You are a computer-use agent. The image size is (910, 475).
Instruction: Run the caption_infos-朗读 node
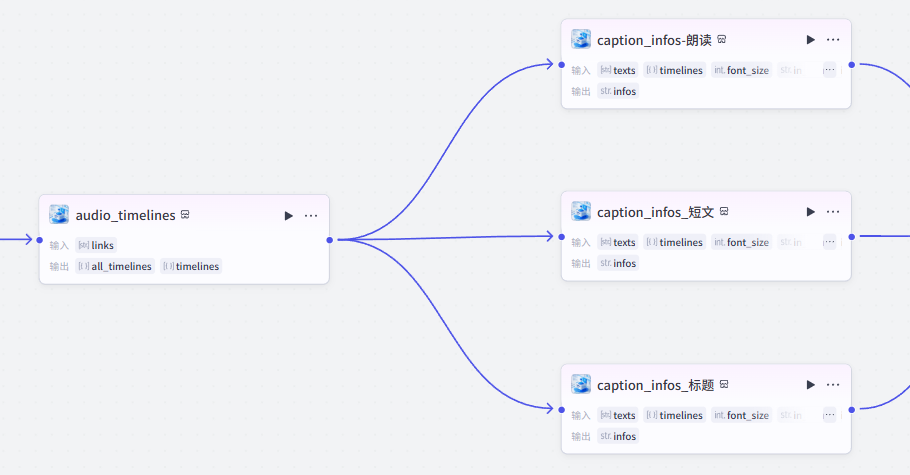tap(810, 40)
